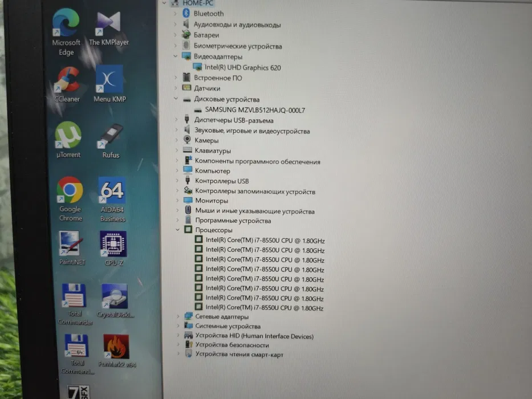Click the Bluetooth device category icon

click(186, 13)
